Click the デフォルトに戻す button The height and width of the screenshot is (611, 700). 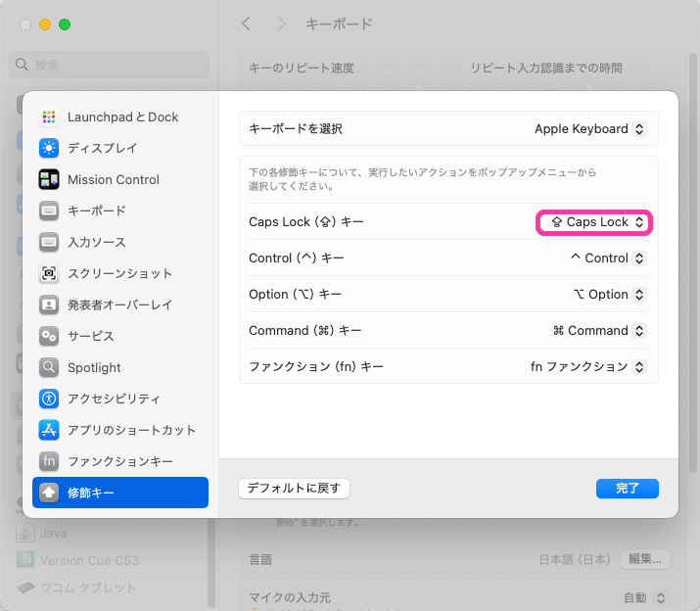coord(294,489)
